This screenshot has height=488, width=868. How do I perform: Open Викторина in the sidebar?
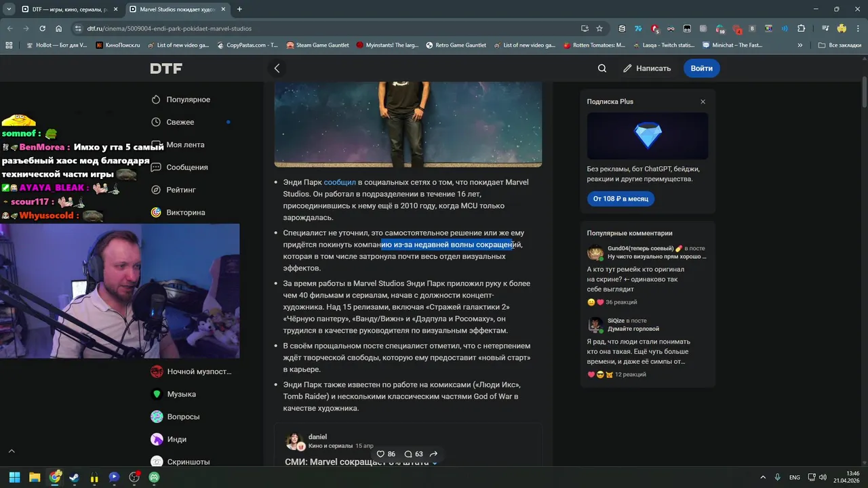click(186, 212)
